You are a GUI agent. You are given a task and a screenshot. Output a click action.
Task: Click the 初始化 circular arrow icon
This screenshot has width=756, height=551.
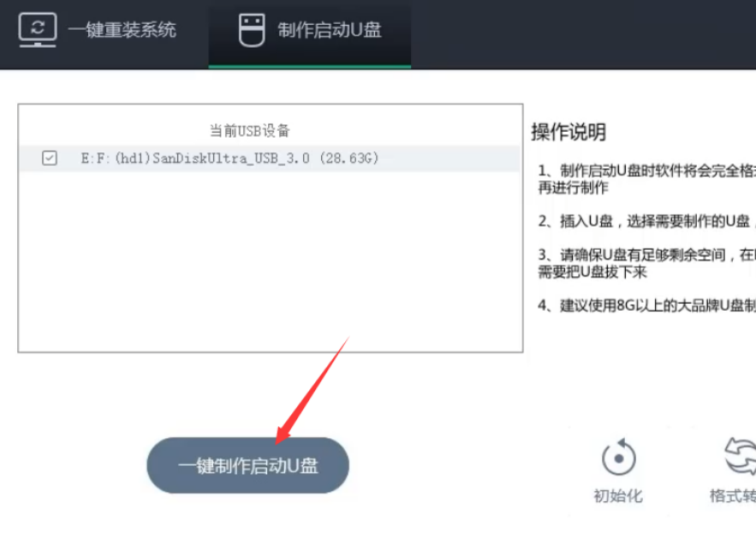[x=619, y=457]
